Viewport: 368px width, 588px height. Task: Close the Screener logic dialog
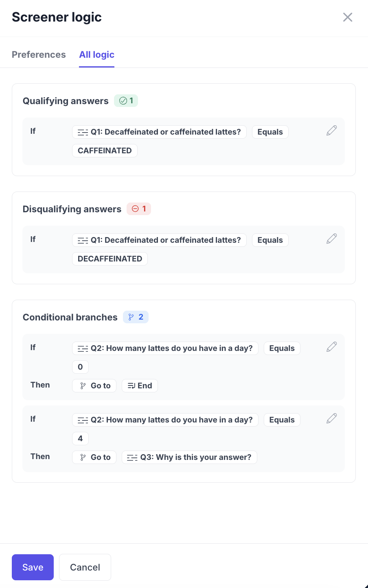click(348, 17)
